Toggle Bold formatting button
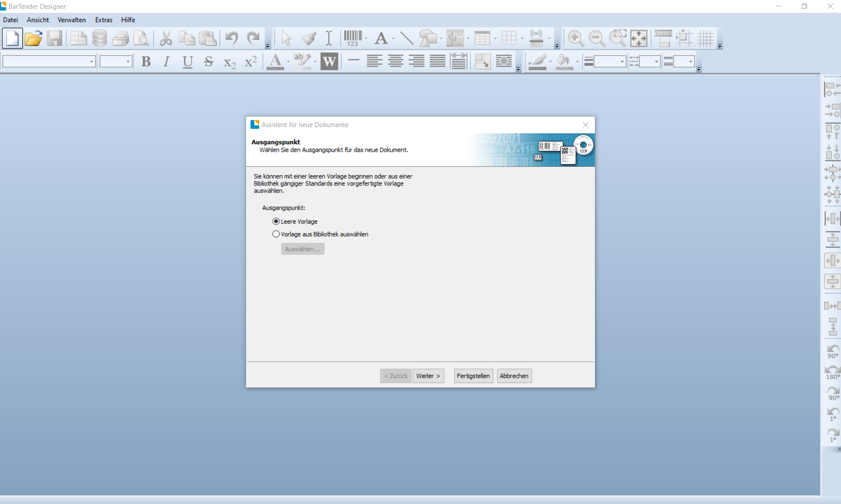This screenshot has width=841, height=504. (x=146, y=62)
